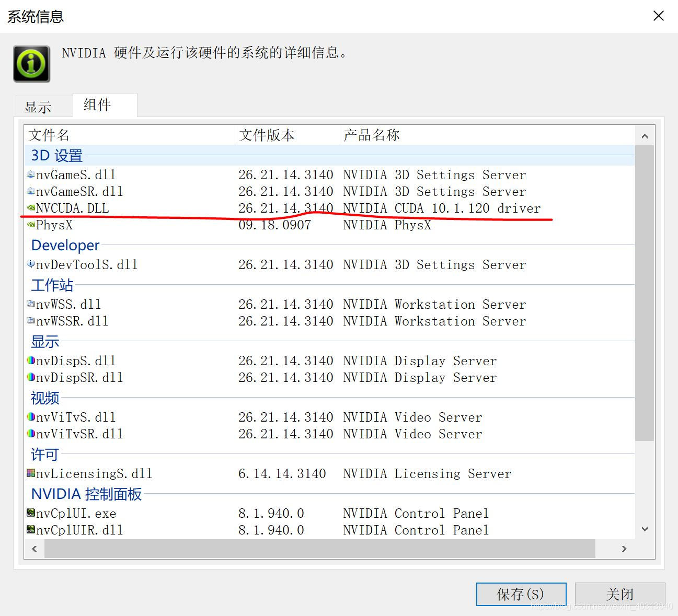Viewport: 678px width, 616px height.
Task: Click the nvCplUI.exe row icon
Action: 31,513
